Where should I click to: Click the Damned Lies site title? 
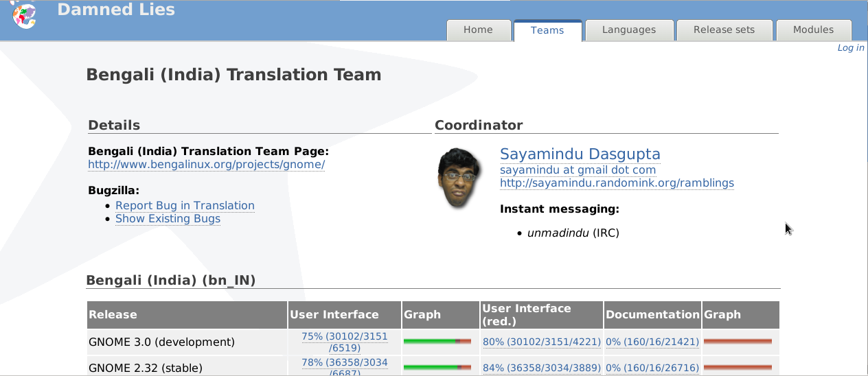tap(116, 10)
